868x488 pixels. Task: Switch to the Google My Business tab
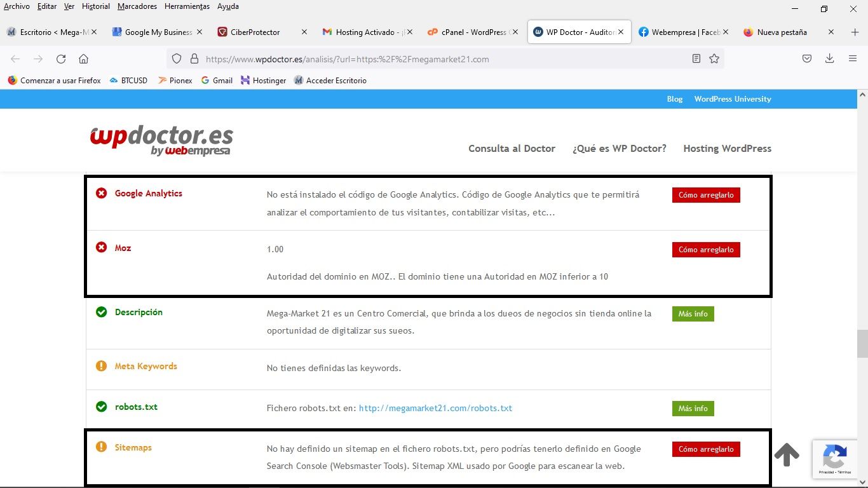[156, 32]
